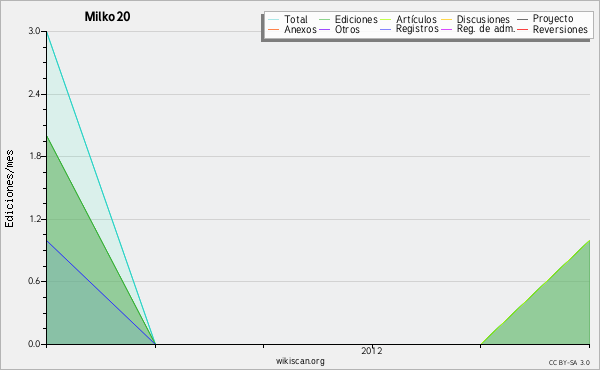The height and width of the screenshot is (370, 600).
Task: Click the chart title 'Milko 20'
Action: [x=107, y=16]
